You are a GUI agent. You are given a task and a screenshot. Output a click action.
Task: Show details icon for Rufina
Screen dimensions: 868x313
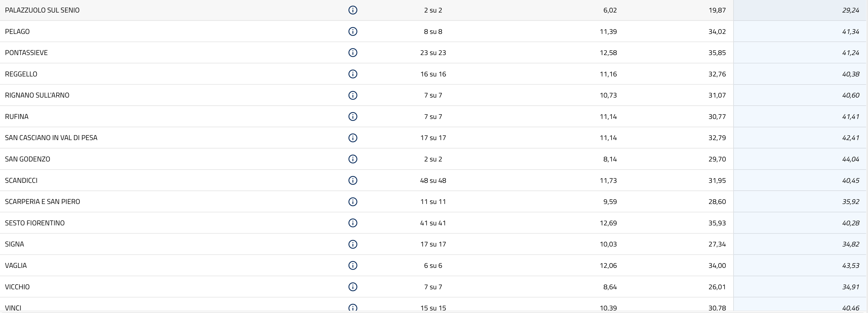pyautogui.click(x=353, y=116)
